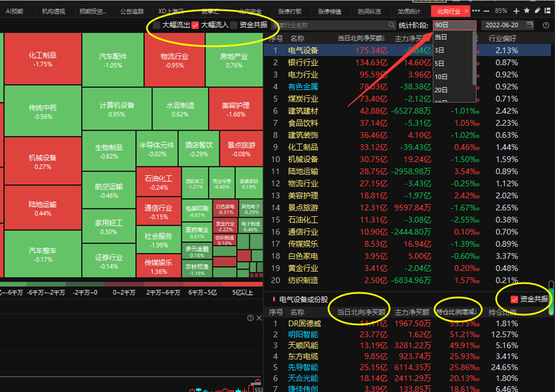Click the -2千万~0 color legend swatch

coord(85,284)
